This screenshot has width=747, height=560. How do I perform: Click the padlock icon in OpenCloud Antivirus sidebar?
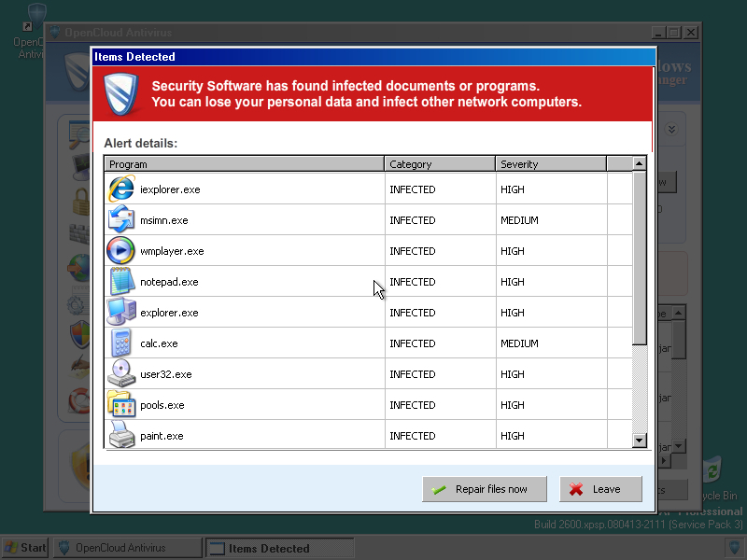[x=81, y=202]
